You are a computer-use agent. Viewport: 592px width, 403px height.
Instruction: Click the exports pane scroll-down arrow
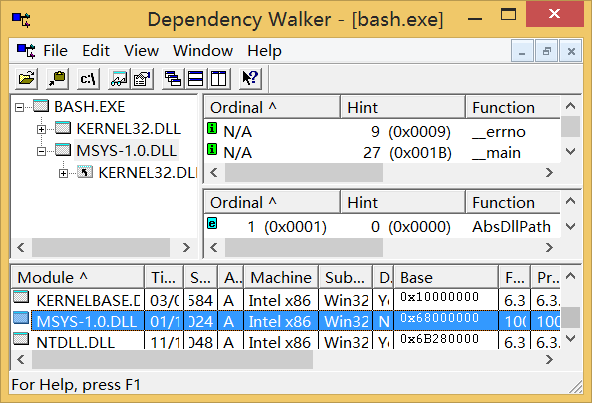coord(570,227)
